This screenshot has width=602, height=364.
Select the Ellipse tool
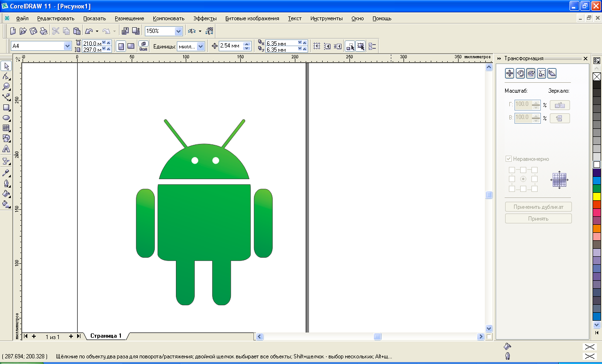click(6, 118)
